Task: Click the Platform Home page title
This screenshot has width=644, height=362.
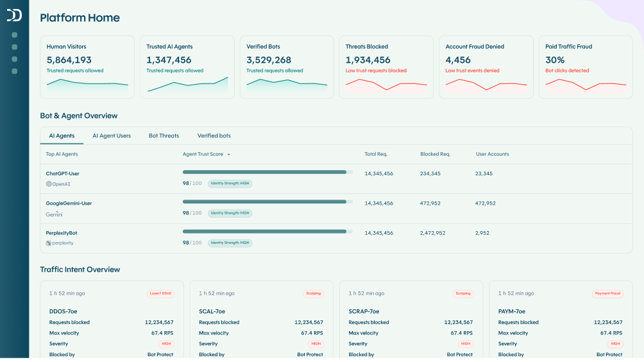Action: 80,18
